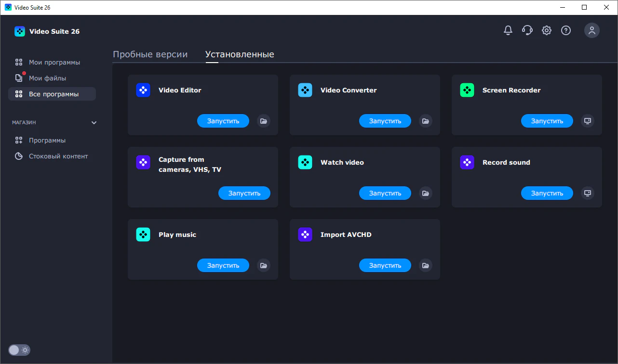The height and width of the screenshot is (364, 618).
Task: Open file folder button for Video Converter
Action: [426, 121]
